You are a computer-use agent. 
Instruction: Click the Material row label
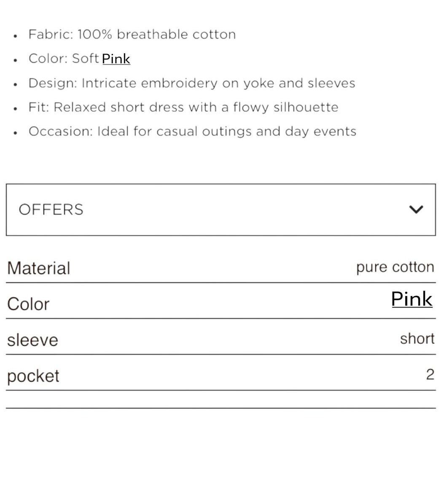(x=39, y=268)
